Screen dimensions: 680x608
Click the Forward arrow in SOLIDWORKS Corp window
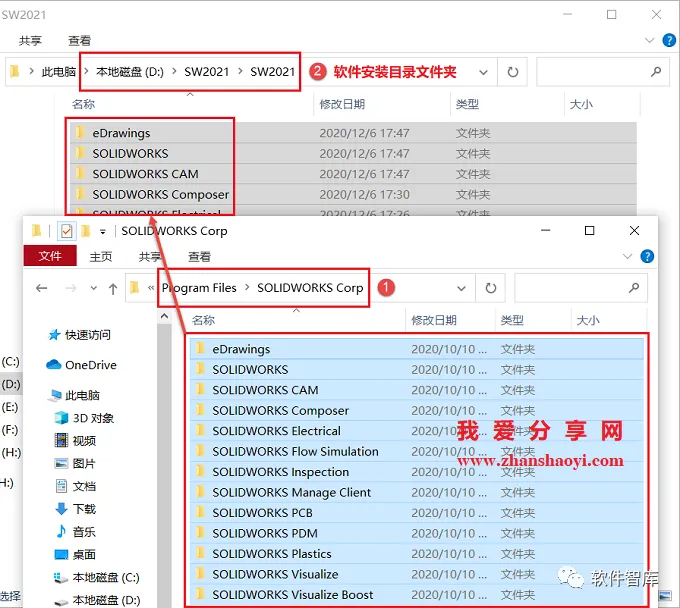[71, 288]
